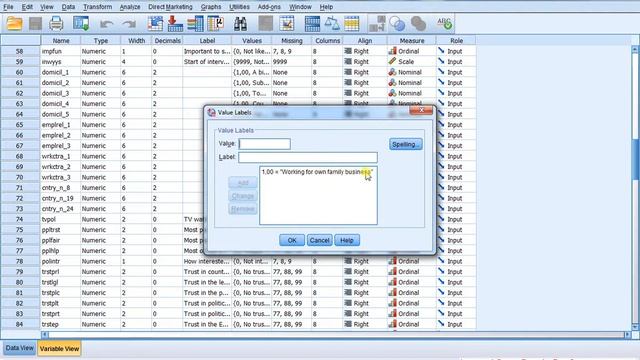This screenshot has width=640, height=360.
Task: Open the Help menu
Action: click(x=326, y=7)
